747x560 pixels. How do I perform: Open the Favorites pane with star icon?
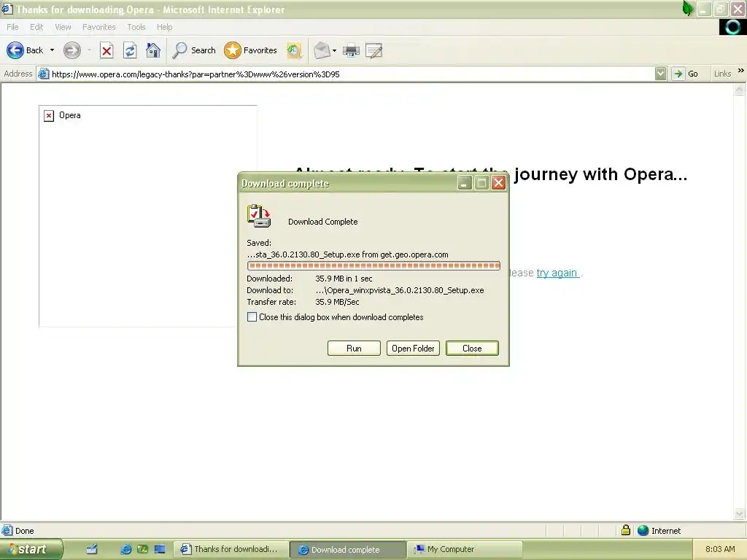tap(251, 50)
